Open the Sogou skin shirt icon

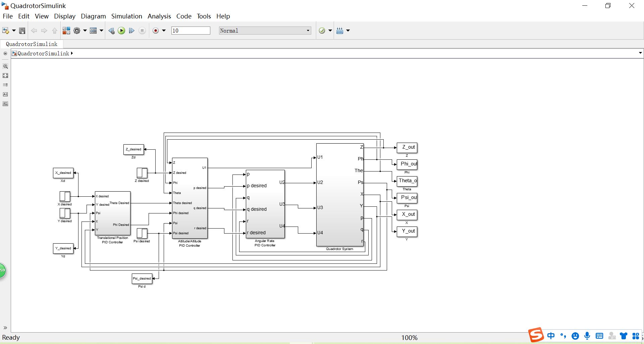(624, 336)
